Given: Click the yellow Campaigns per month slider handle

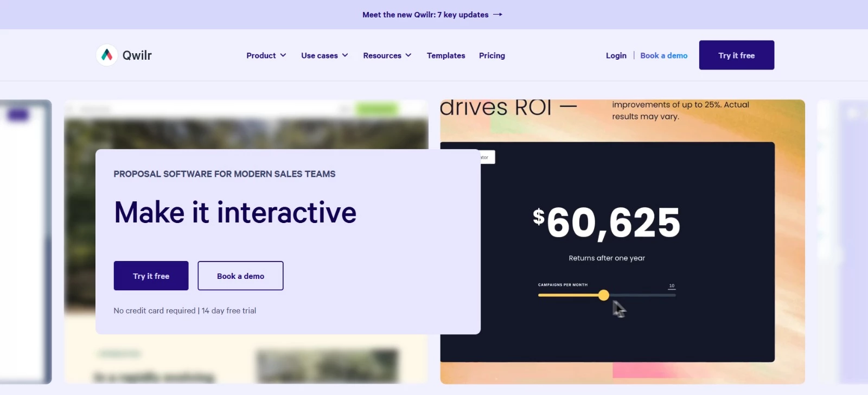Looking at the screenshot, I should (604, 295).
